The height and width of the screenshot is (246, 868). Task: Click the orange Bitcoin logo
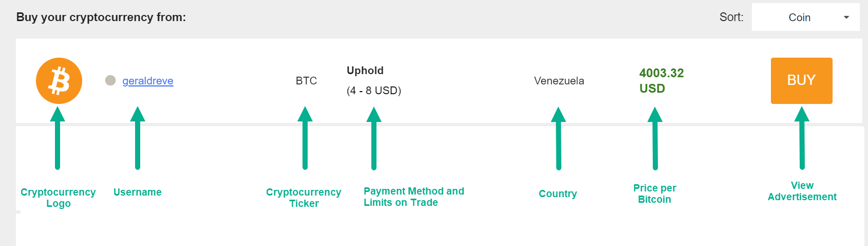pyautogui.click(x=59, y=81)
